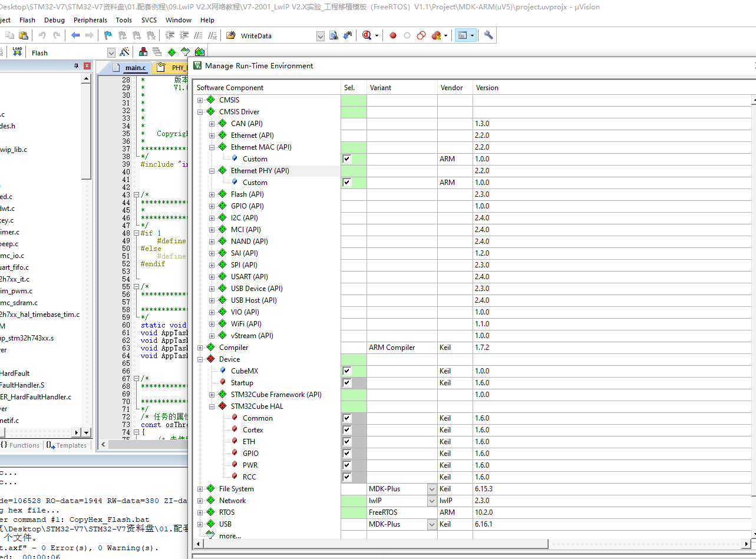Click the Insert Breakpoint red dot icon
This screenshot has height=559, width=756.
pyautogui.click(x=393, y=35)
